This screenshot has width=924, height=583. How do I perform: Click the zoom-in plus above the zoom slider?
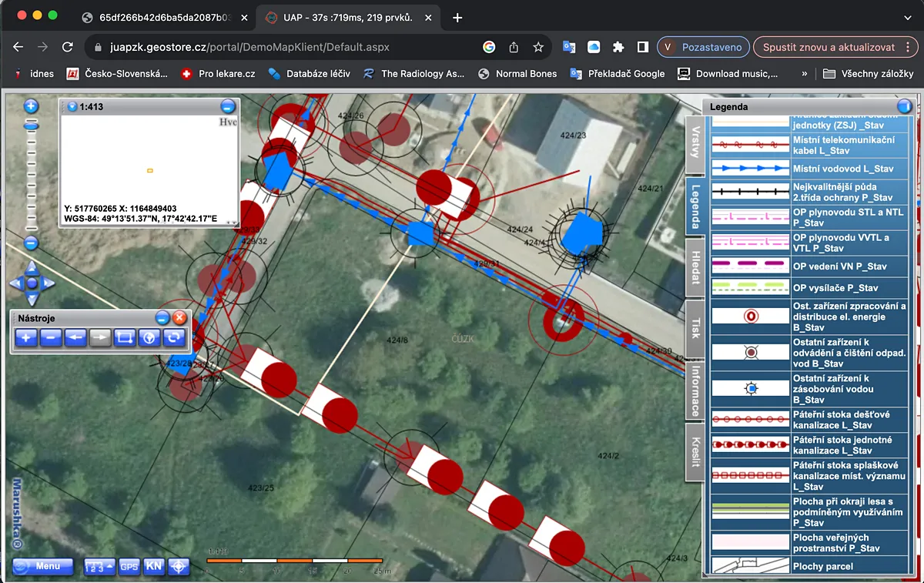[x=32, y=106]
